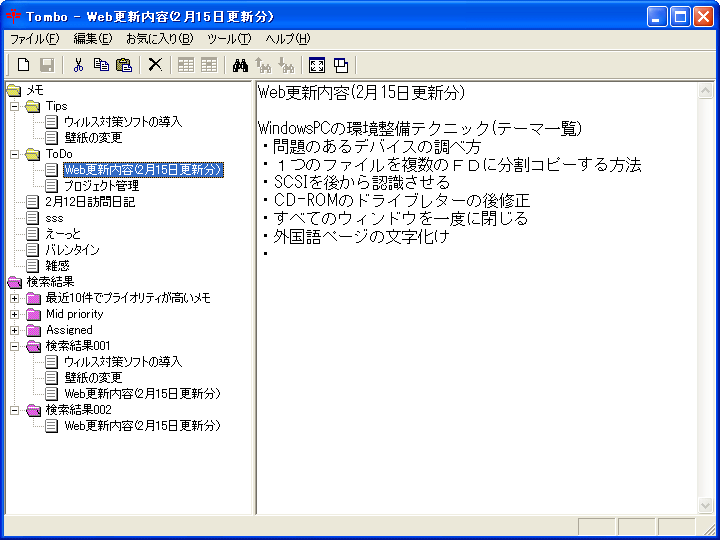Image resolution: width=720 pixels, height=540 pixels.
Task: Collapse the Tips folder node
Action: click(15, 107)
